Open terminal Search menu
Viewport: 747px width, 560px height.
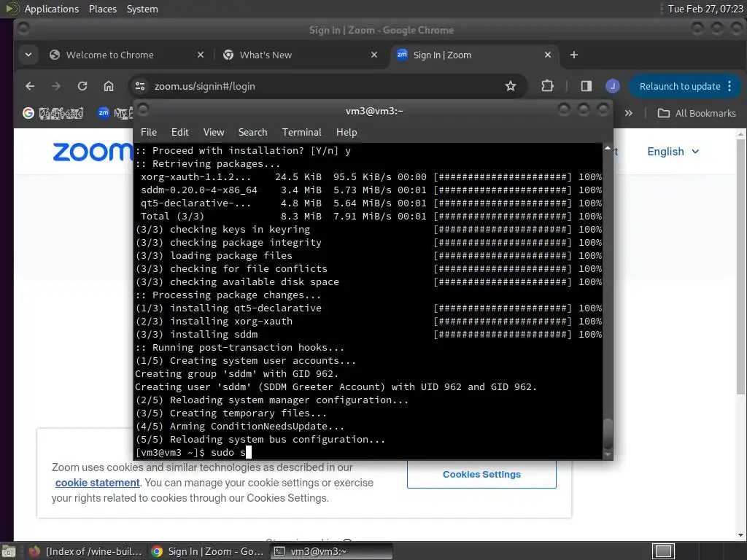(x=252, y=132)
